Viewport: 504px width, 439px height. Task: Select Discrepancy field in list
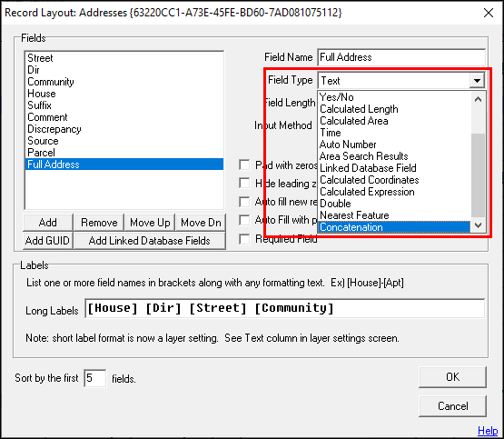(124, 129)
